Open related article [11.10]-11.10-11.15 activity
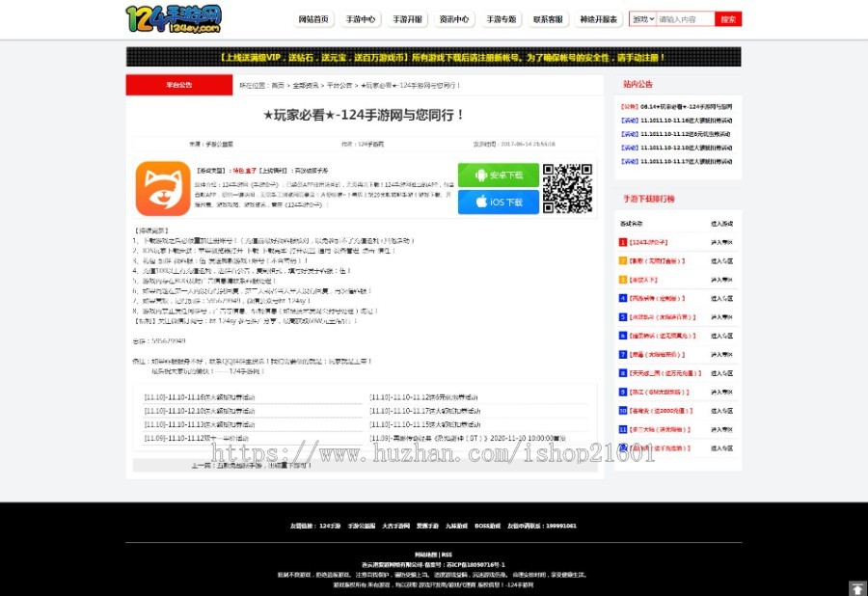The height and width of the screenshot is (596, 868). [424, 425]
